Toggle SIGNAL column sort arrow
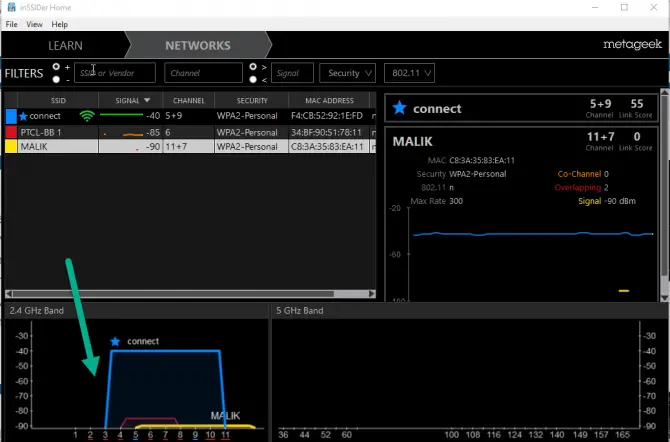 click(147, 100)
